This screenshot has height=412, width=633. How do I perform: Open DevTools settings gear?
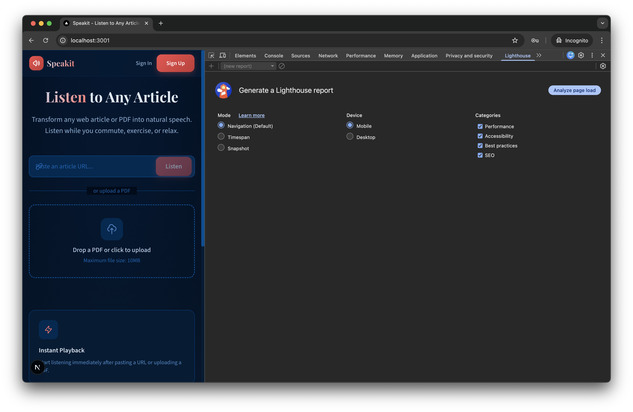pos(581,56)
